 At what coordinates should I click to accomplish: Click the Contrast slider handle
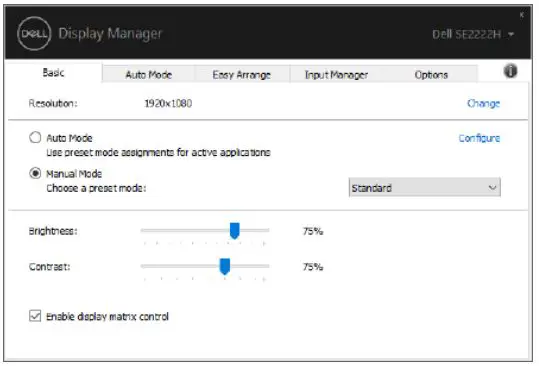(224, 266)
